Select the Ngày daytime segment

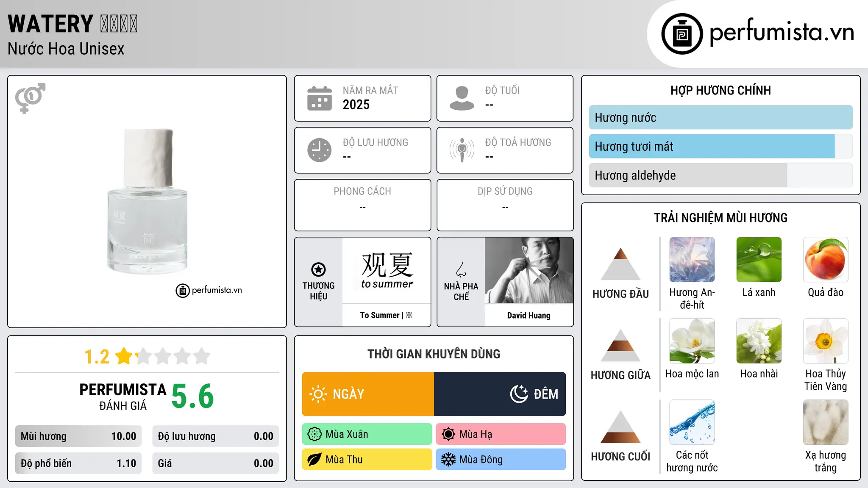(368, 394)
